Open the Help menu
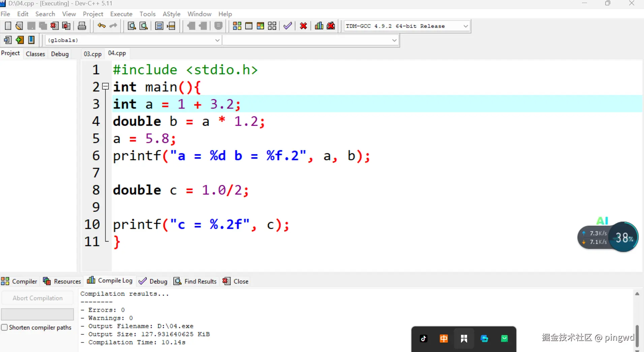Viewport: 644px width, 352px height. pyautogui.click(x=225, y=14)
